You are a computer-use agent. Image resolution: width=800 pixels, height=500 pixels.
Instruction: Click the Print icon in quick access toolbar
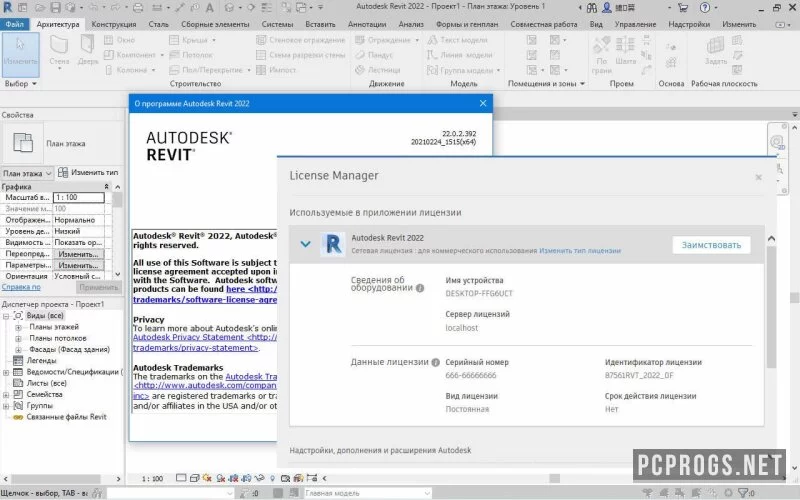click(138, 8)
